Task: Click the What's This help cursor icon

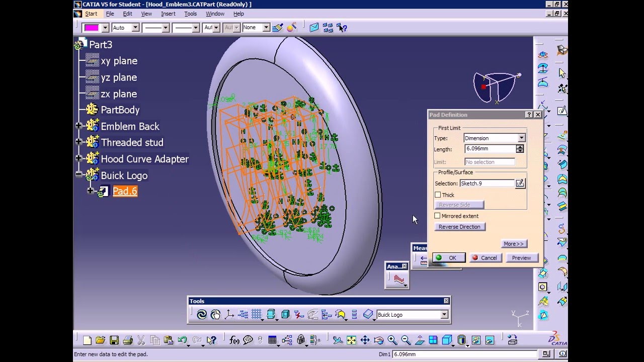Action: click(x=211, y=340)
